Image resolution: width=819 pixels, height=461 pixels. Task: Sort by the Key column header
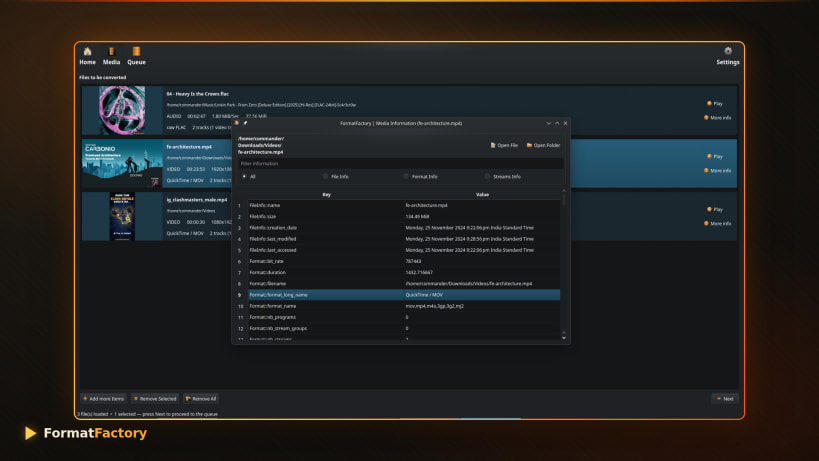tap(326, 194)
